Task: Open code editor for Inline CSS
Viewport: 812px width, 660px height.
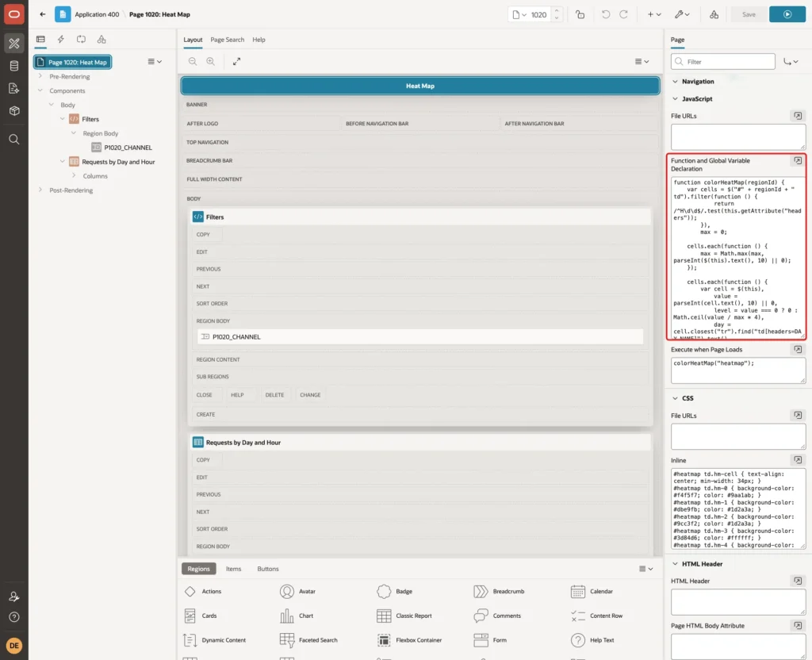Action: [798, 460]
